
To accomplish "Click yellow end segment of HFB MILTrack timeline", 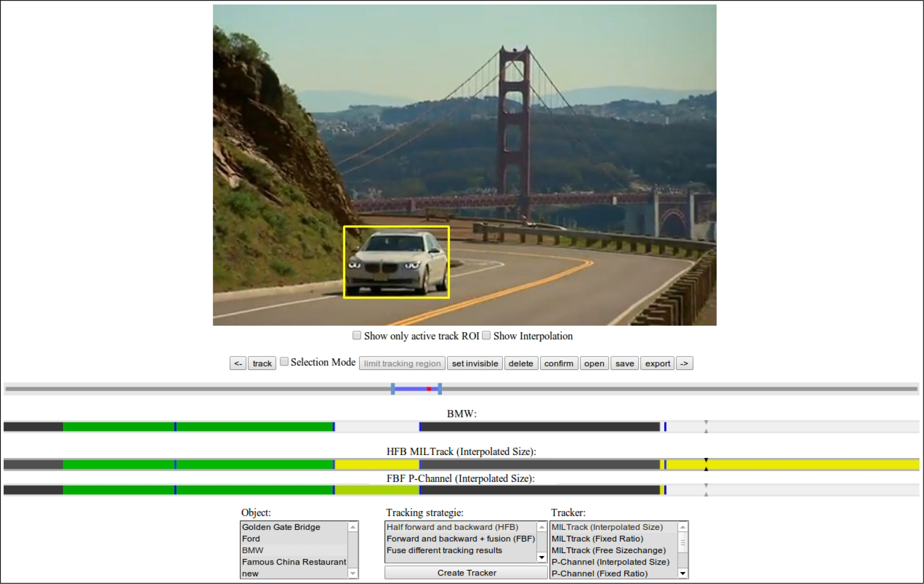I will click(x=793, y=465).
